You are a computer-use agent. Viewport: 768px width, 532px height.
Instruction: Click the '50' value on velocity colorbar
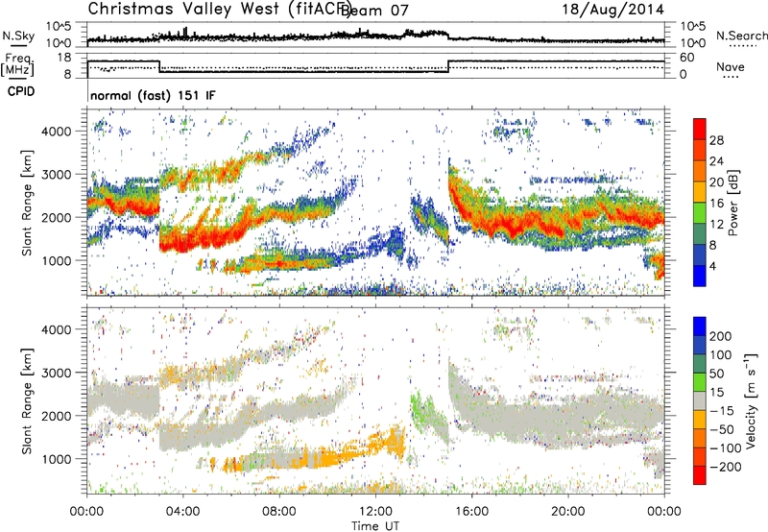[717, 374]
